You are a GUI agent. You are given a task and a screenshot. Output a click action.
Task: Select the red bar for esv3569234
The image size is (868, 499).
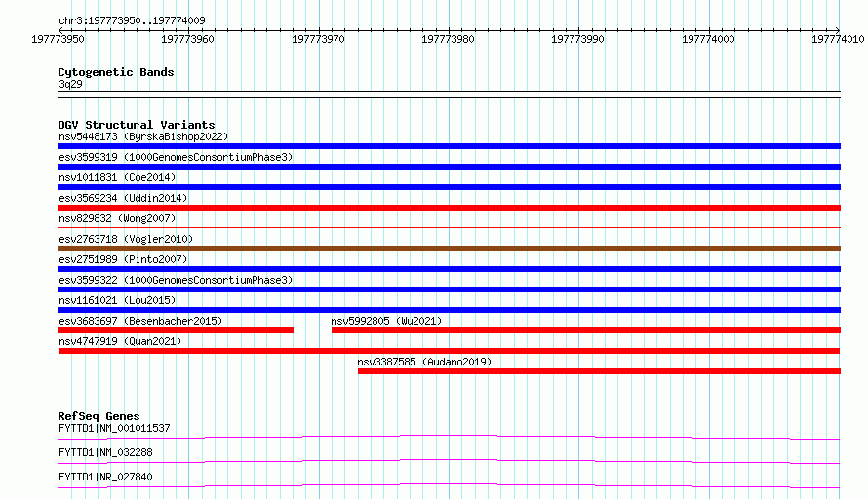pyautogui.click(x=449, y=208)
